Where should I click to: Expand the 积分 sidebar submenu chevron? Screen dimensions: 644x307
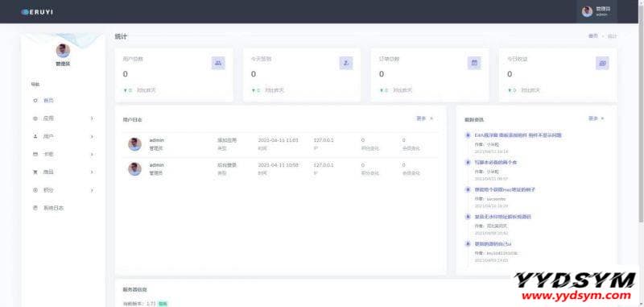click(92, 190)
